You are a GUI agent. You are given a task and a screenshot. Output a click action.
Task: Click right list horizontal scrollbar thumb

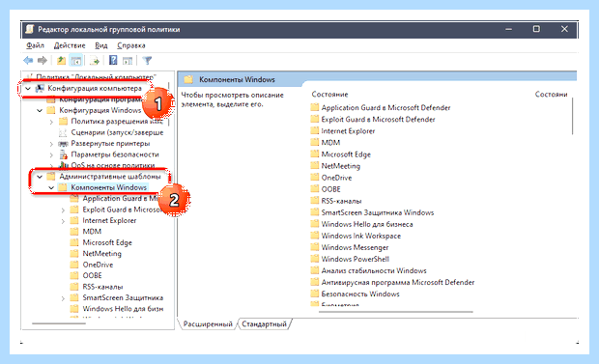coord(396,312)
